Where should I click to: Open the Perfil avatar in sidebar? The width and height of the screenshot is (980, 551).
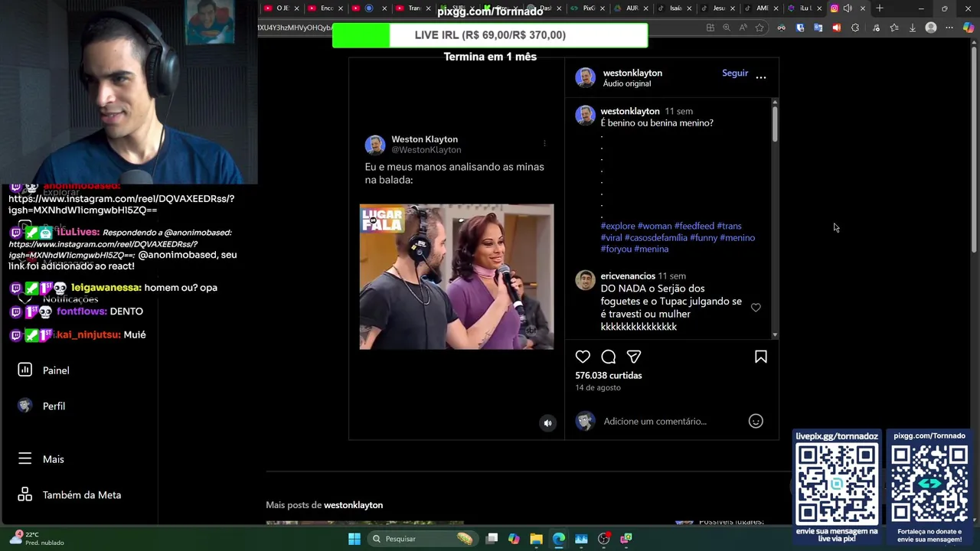[25, 406]
